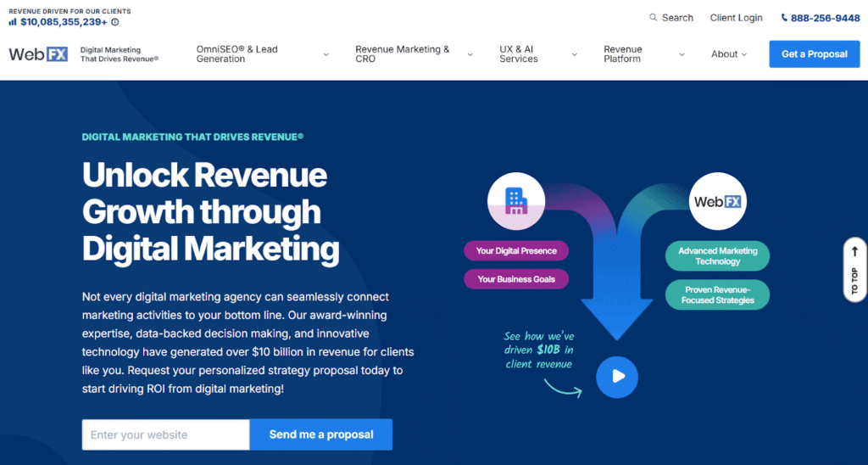Open Revenue Marketing & CRO menu
Image resolution: width=868 pixels, height=465 pixels.
[x=403, y=54]
